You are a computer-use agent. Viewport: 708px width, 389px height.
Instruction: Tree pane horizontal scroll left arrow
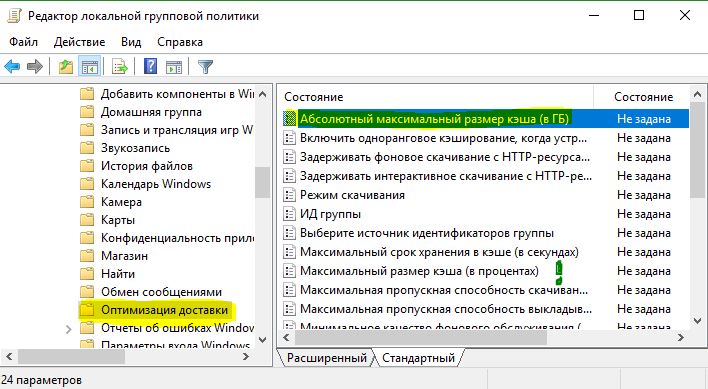(9, 357)
